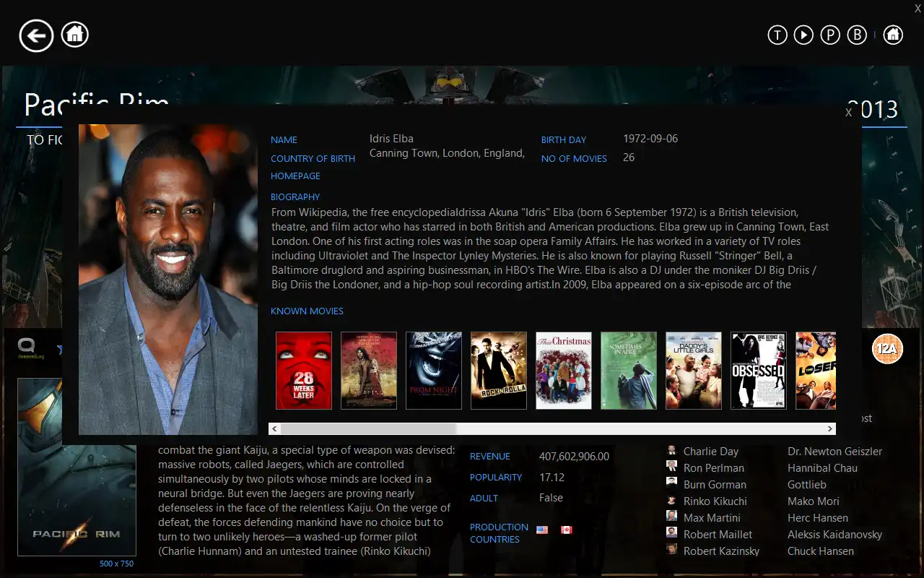Screen dimensions: 924x578
Task: Select the Ron Perlman cast name
Action: point(714,468)
